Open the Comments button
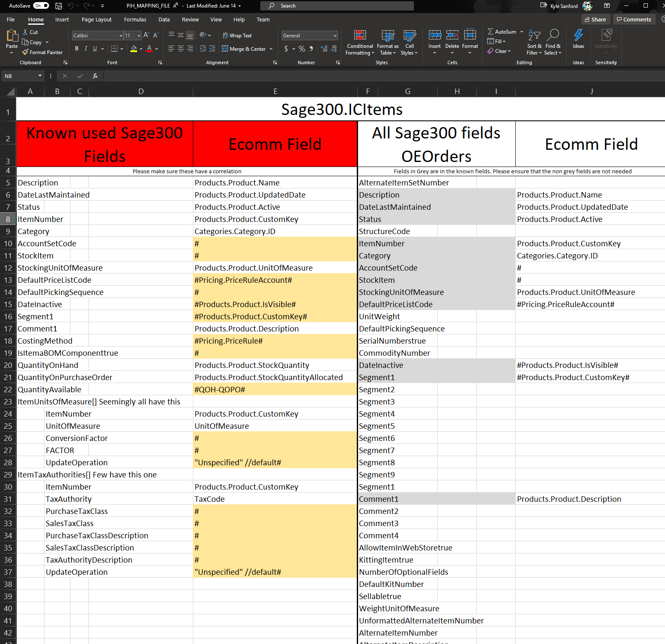The image size is (665, 644). pos(634,19)
